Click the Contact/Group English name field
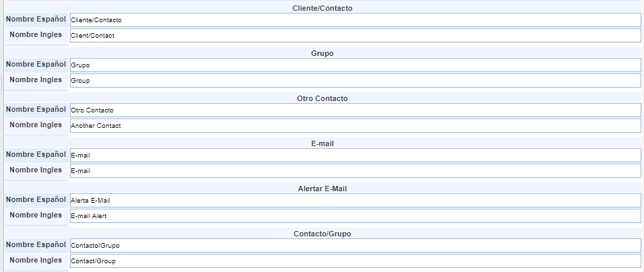The width and height of the screenshot is (644, 272). click(355, 261)
